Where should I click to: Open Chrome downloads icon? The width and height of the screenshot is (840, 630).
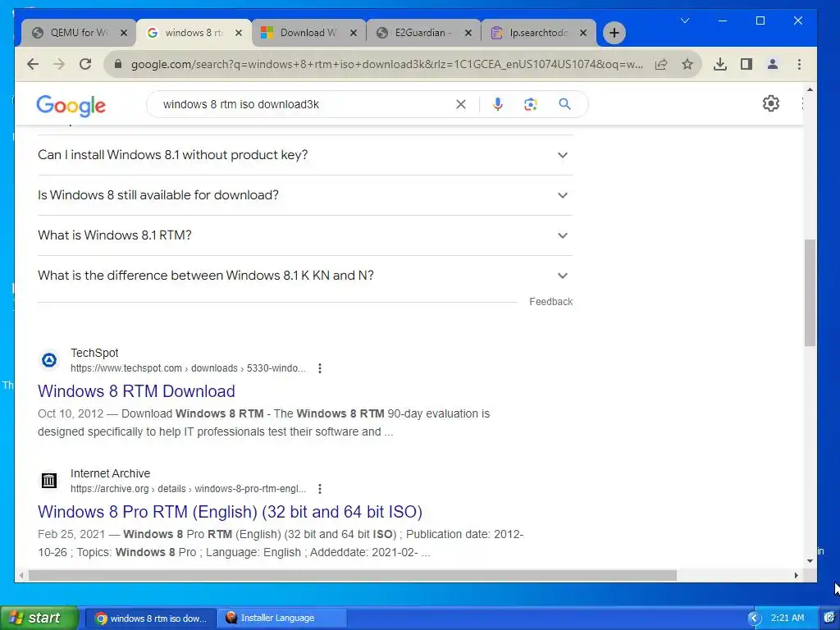(720, 64)
